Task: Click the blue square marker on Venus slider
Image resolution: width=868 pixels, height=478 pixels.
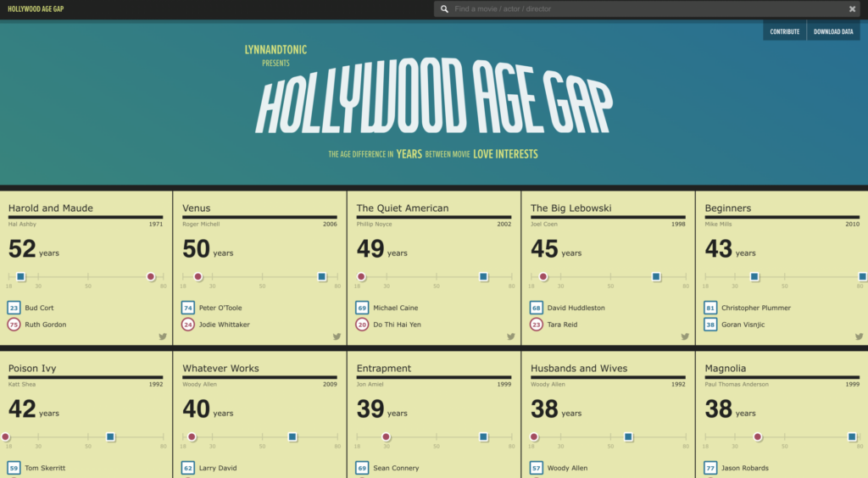Action: point(322,276)
